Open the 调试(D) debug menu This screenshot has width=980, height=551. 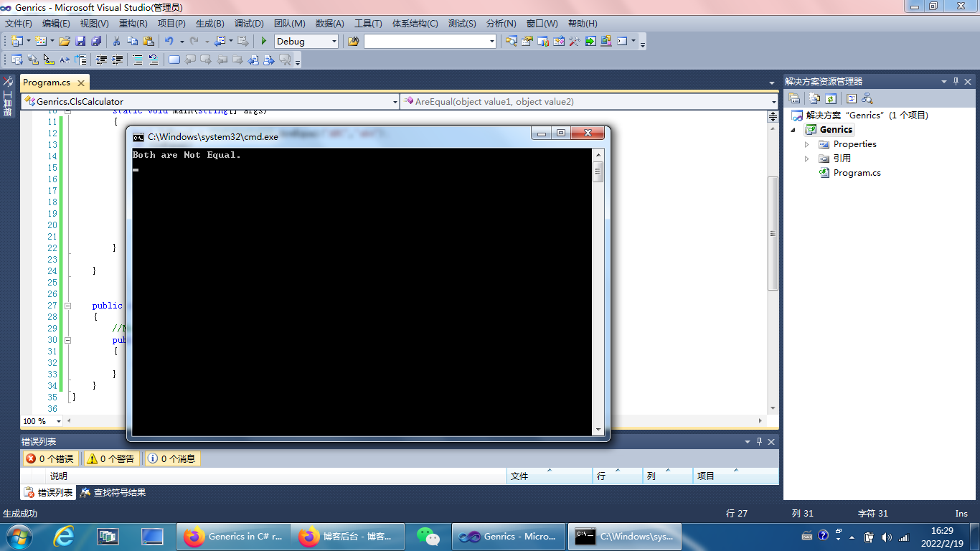point(249,23)
